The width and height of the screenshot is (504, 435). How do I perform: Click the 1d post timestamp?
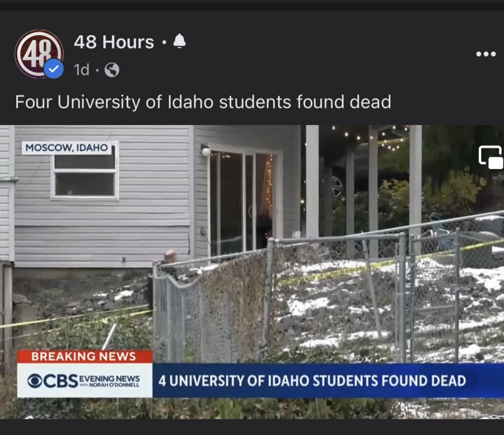click(x=81, y=70)
